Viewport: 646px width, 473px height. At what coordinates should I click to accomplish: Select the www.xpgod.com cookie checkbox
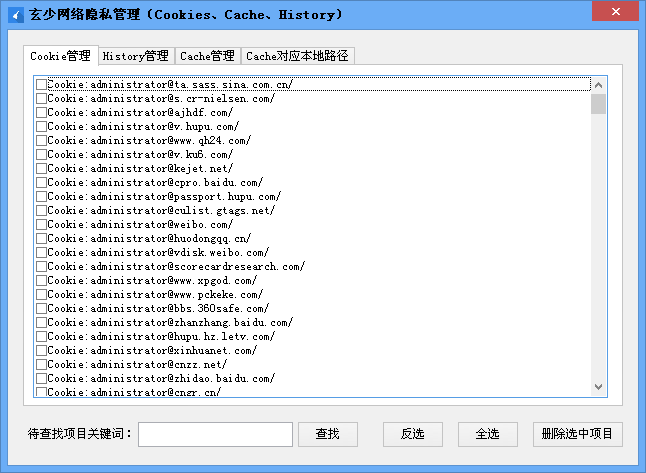click(41, 281)
